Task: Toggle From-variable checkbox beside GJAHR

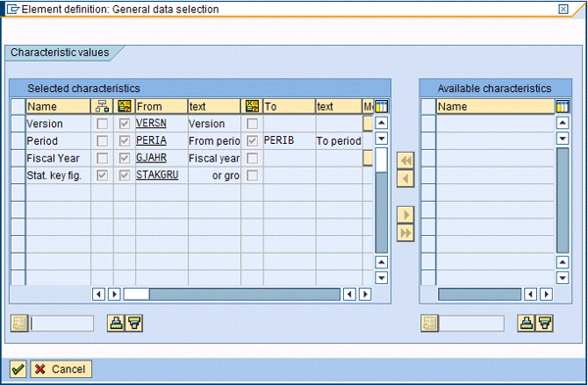Action: pos(124,158)
